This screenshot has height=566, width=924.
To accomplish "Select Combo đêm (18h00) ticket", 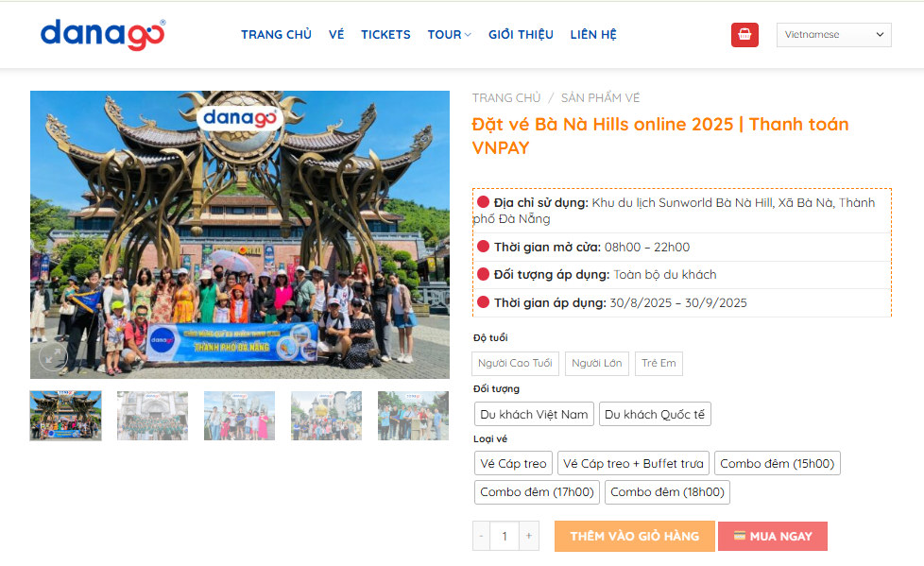I will coord(667,491).
